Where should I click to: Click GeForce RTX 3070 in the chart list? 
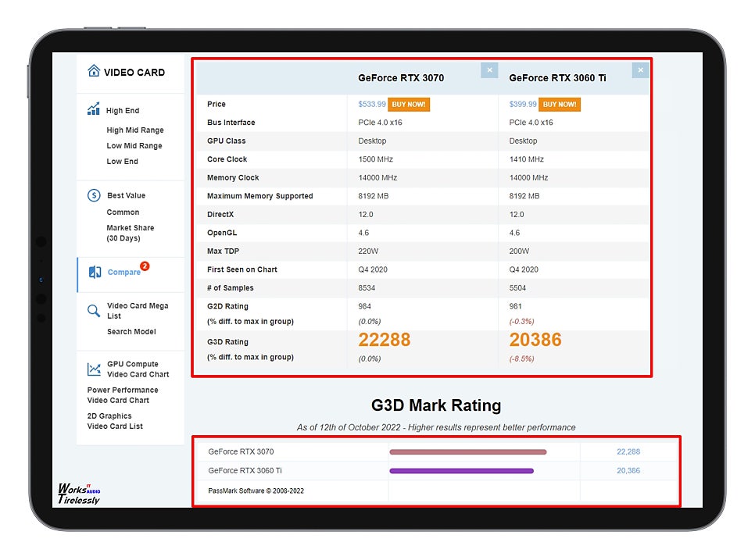241,451
